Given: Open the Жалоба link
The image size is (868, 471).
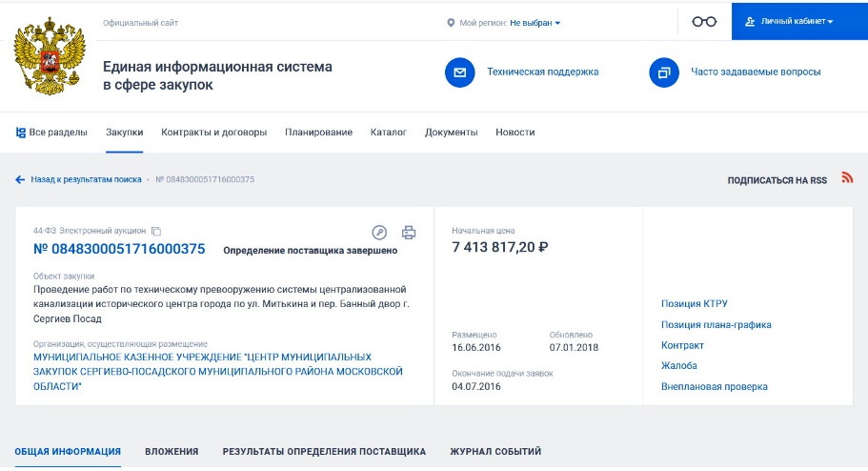Looking at the screenshot, I should [x=678, y=366].
